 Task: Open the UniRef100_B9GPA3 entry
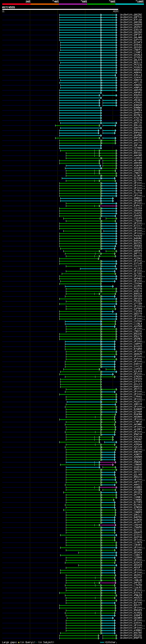pyautogui.click(x=131, y=95)
